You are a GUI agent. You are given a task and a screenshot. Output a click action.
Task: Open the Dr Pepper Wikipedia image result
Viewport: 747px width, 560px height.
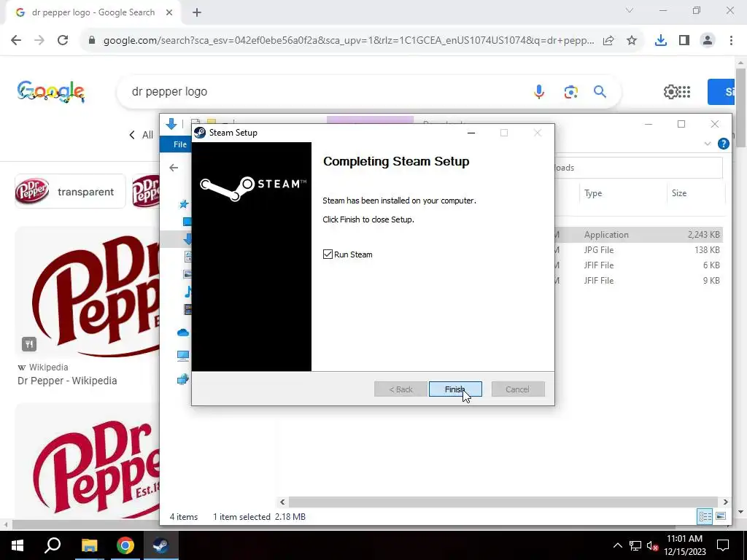click(88, 292)
